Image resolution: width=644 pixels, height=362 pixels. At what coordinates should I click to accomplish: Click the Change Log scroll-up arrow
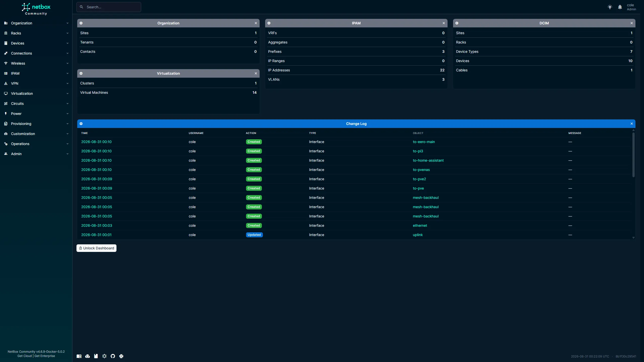(x=633, y=130)
